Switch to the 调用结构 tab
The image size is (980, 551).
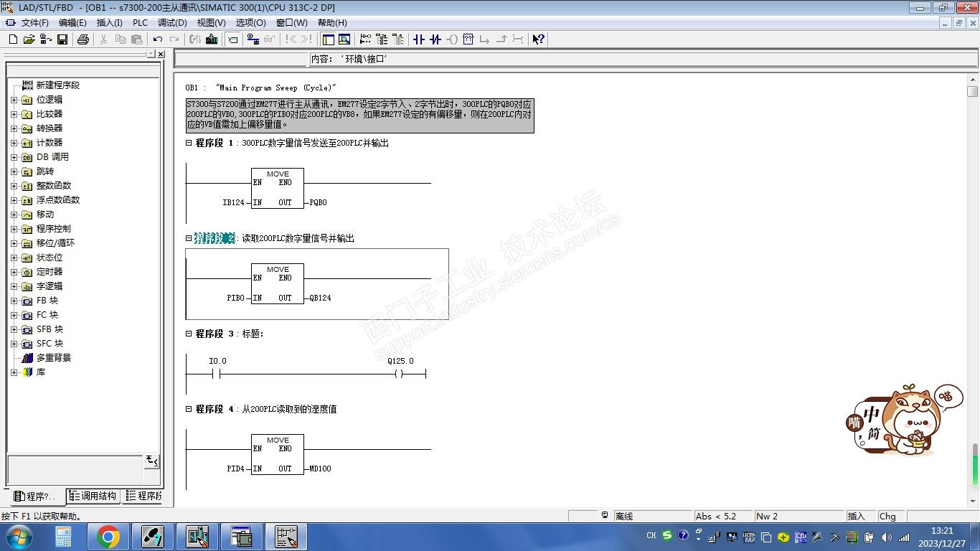93,496
